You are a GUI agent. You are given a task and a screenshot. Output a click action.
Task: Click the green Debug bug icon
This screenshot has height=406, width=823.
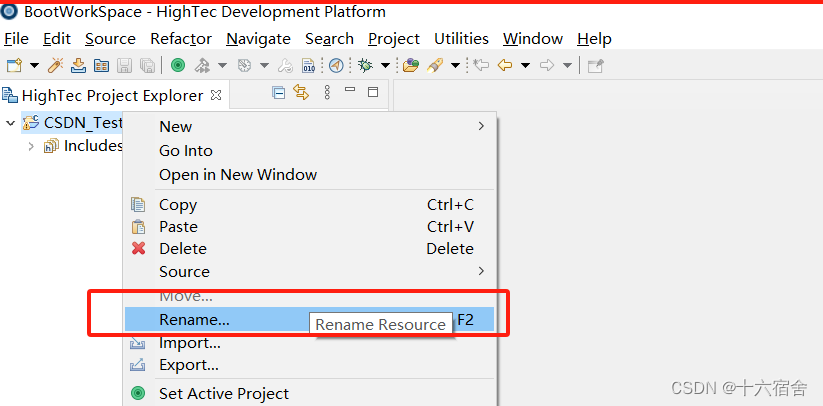(365, 66)
